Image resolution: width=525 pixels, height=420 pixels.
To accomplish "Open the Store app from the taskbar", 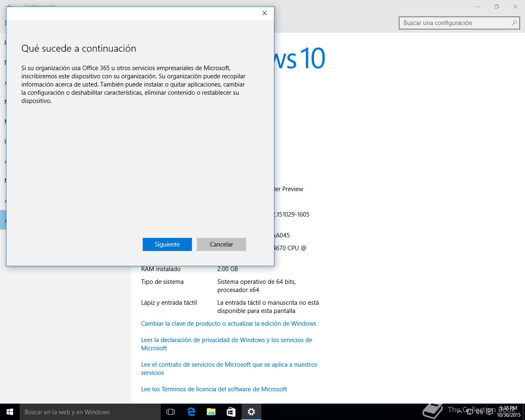I will point(231,412).
